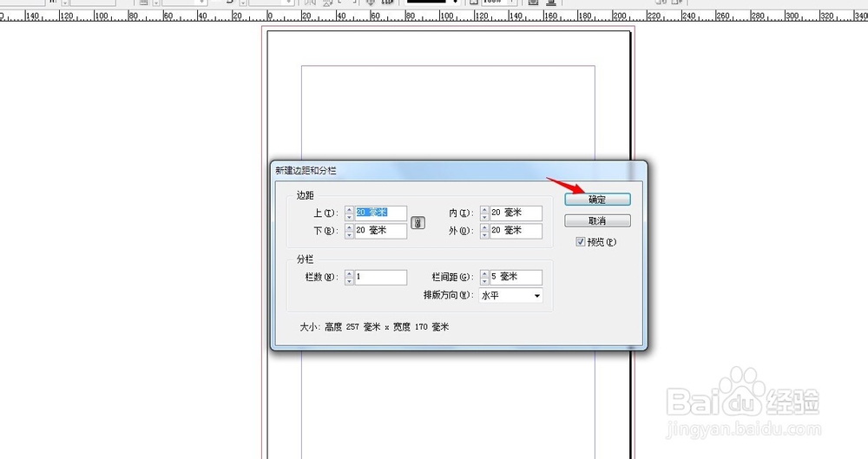The height and width of the screenshot is (459, 868).
Task: Decrease the 栏数 column count with down arrow
Action: (x=349, y=281)
